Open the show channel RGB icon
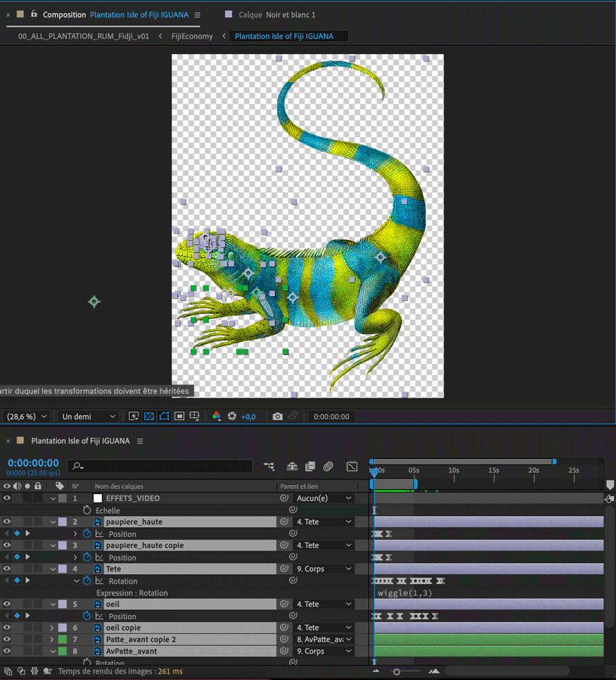 pyautogui.click(x=217, y=416)
